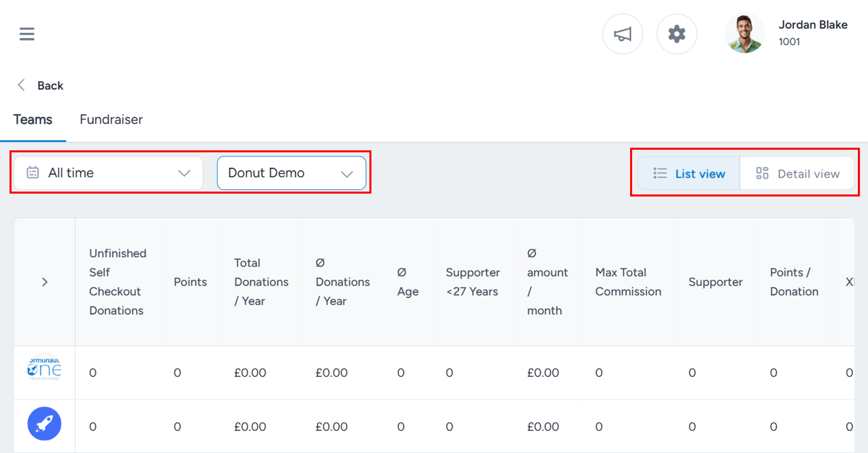868x453 pixels.
Task: Click the List view lines icon
Action: [x=660, y=173]
